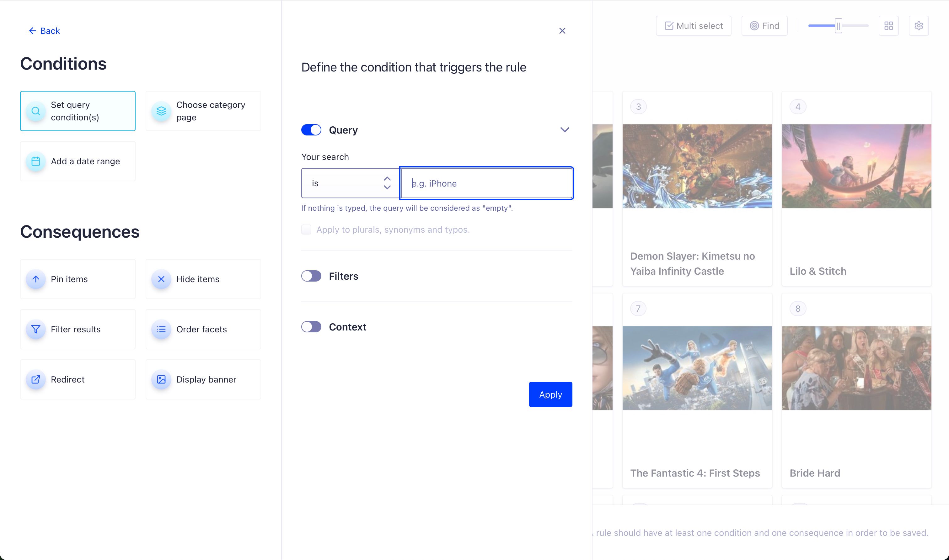Enable the Context toggle

click(x=311, y=327)
